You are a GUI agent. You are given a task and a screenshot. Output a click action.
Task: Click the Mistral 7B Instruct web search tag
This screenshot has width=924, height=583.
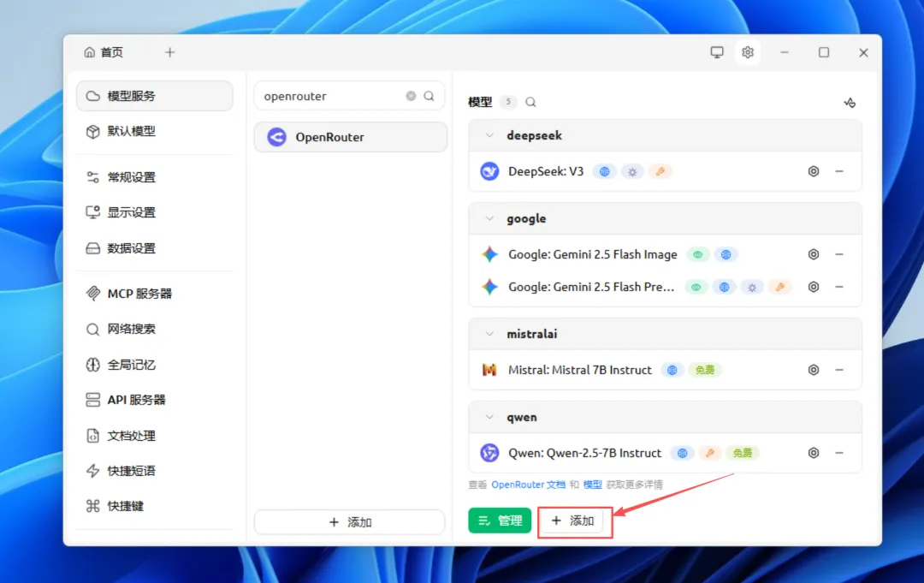672,370
